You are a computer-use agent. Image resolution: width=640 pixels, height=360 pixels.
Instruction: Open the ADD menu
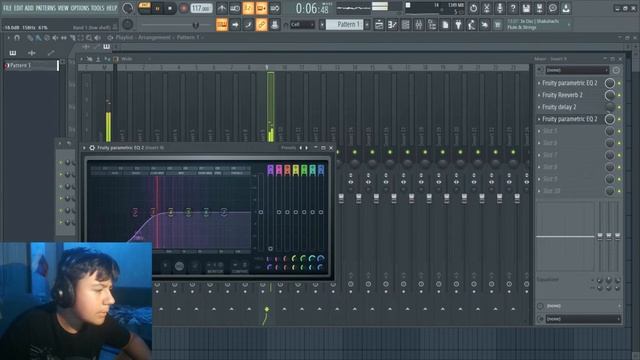click(29, 8)
